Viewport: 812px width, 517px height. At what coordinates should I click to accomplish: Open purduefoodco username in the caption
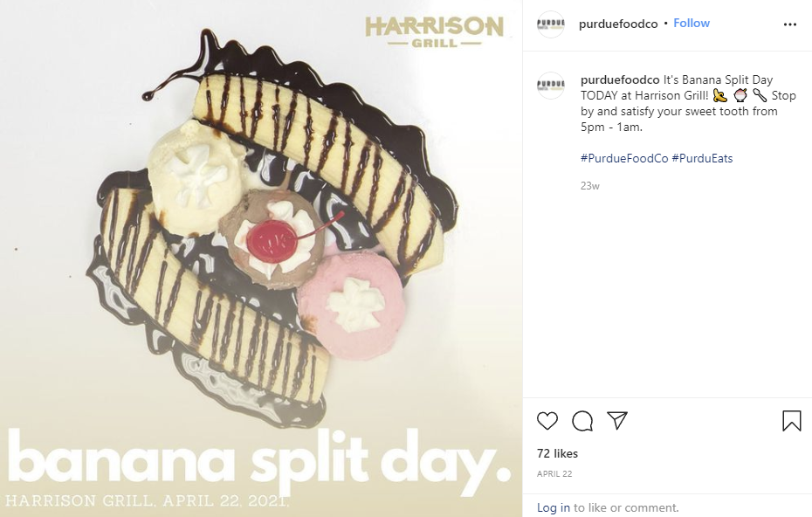tap(620, 79)
